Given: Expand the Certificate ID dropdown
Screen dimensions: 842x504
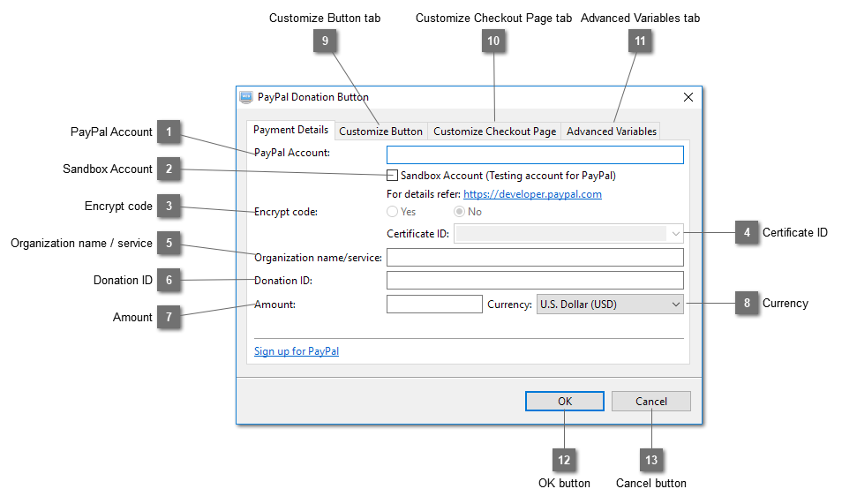Looking at the screenshot, I should 568,234.
